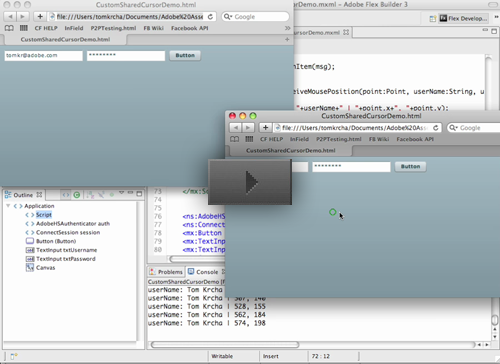Click the code editor horizontal scrollbar

tap(197, 259)
